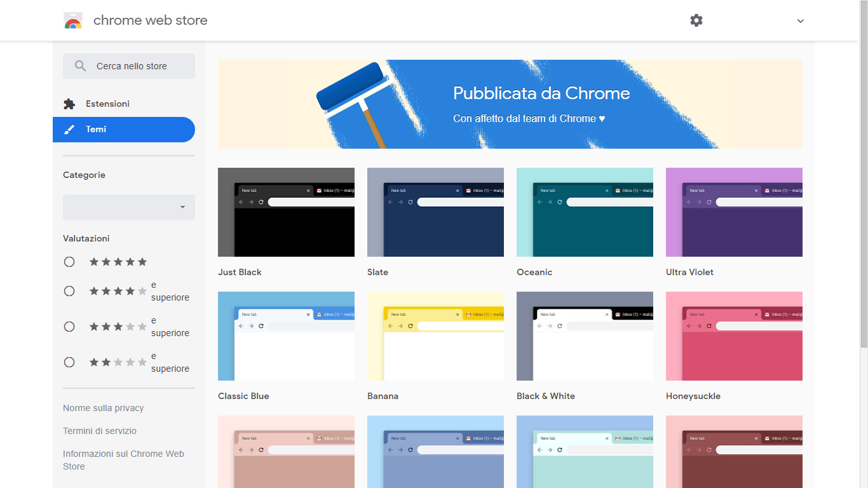Open the Banana theme thumbnail
The width and height of the screenshot is (868, 488).
pyautogui.click(x=435, y=336)
